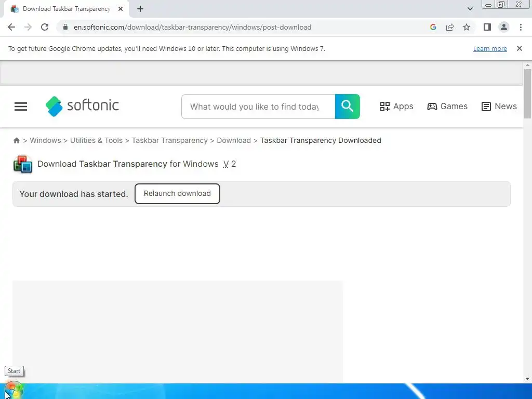532x399 pixels.
Task: Open the Games section
Action: (x=447, y=107)
